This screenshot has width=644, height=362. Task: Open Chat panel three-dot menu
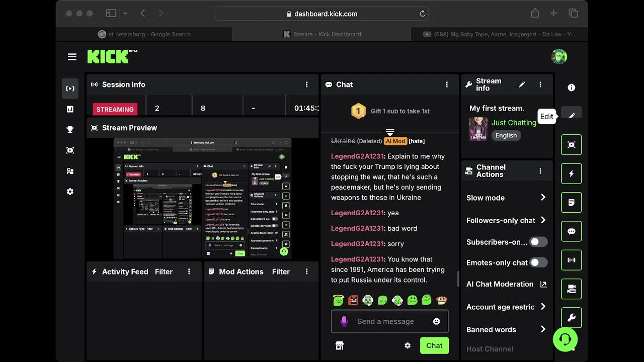pyautogui.click(x=446, y=84)
